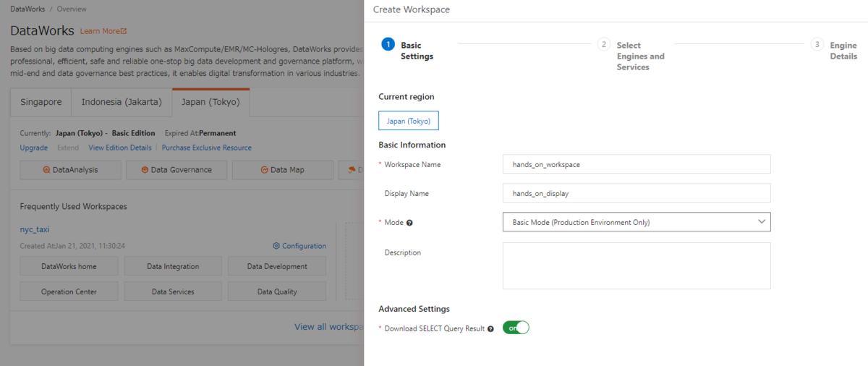Viewport: 868px width, 366px height.
Task: Click View all workspaces link
Action: pyautogui.click(x=328, y=327)
